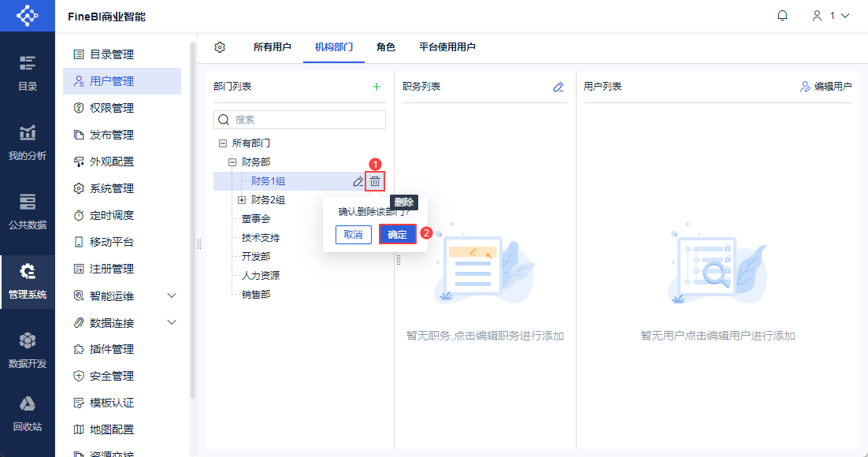Click 编辑用户 in 用户列表 panel
This screenshot has height=457, width=868.
[x=826, y=87]
